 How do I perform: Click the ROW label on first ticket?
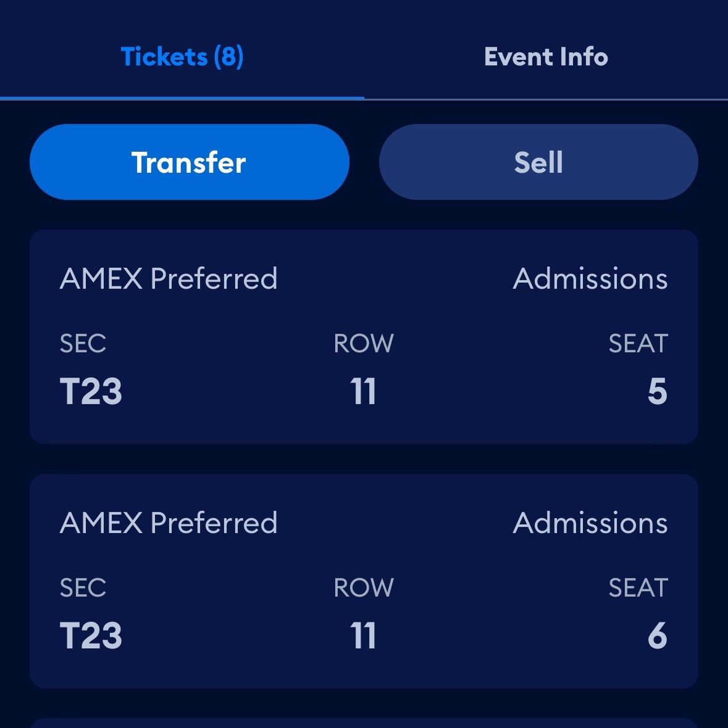[x=364, y=343]
